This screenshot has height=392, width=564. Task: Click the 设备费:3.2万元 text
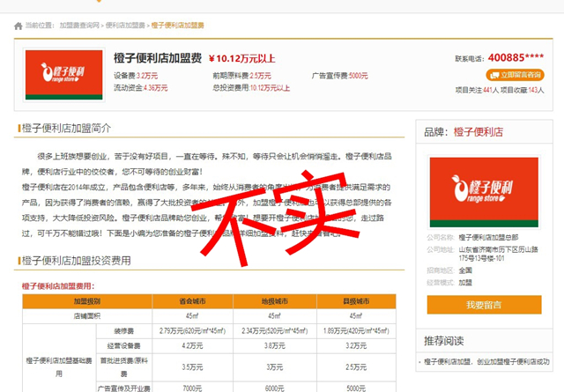click(136, 76)
